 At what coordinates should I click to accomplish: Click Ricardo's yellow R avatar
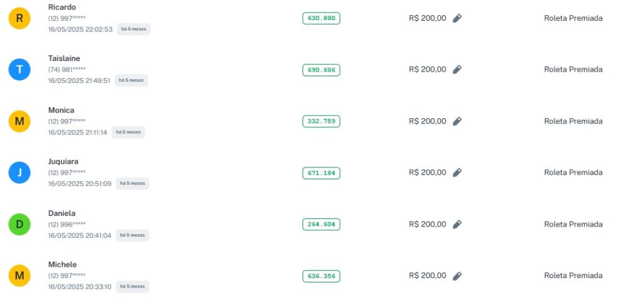click(19, 18)
